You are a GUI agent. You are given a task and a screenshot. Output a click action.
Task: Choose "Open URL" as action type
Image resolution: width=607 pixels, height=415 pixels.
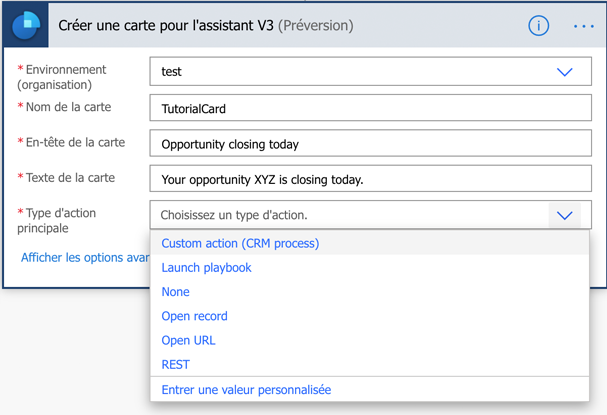click(x=189, y=340)
